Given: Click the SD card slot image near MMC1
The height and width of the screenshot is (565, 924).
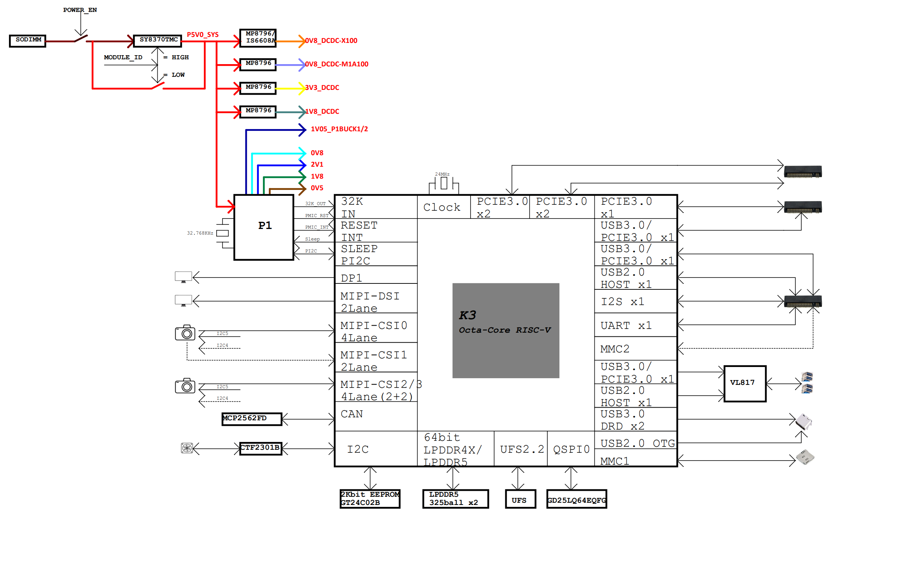Looking at the screenshot, I should coord(805,457).
